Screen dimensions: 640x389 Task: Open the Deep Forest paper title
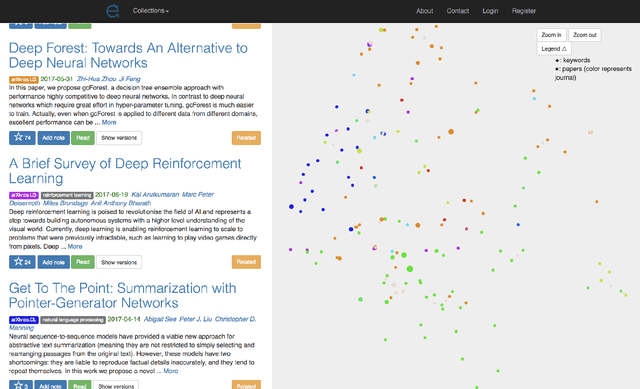(128, 55)
